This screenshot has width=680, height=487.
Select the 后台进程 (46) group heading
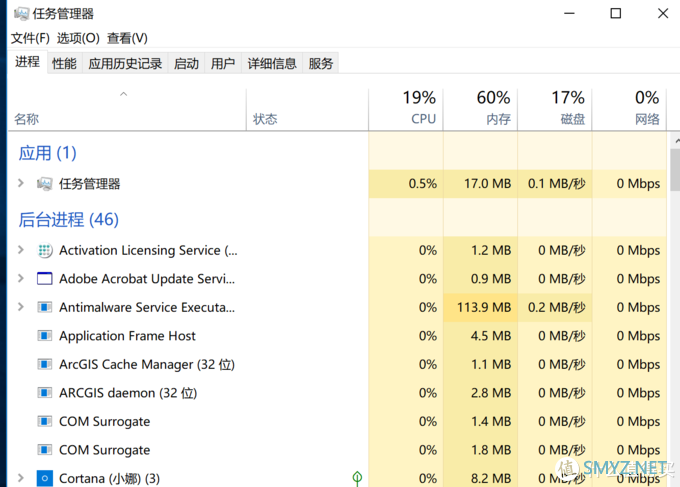[69, 219]
